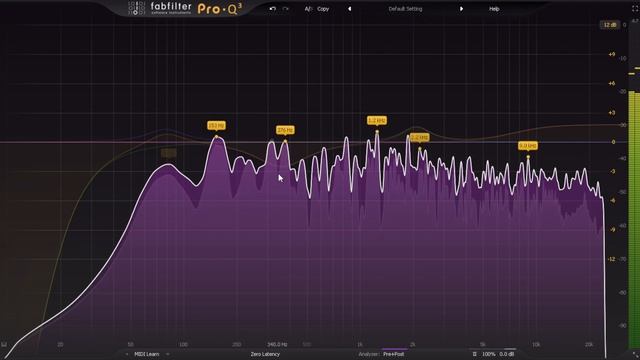Open the Default Setting preset menu
This screenshot has height=360, width=640.
(x=405, y=9)
